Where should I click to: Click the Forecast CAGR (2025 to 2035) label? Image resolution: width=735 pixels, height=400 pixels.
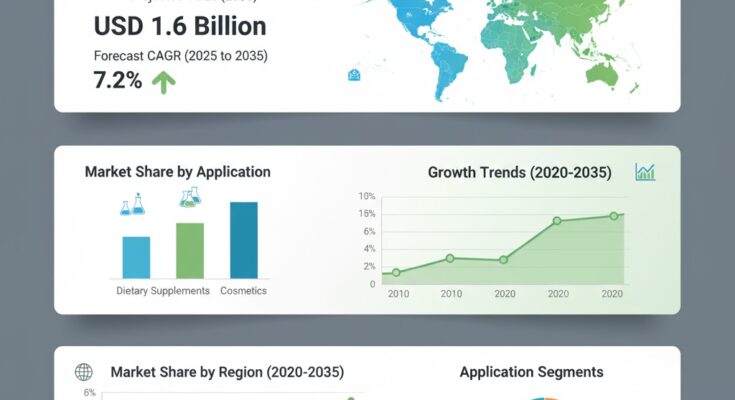click(x=181, y=56)
